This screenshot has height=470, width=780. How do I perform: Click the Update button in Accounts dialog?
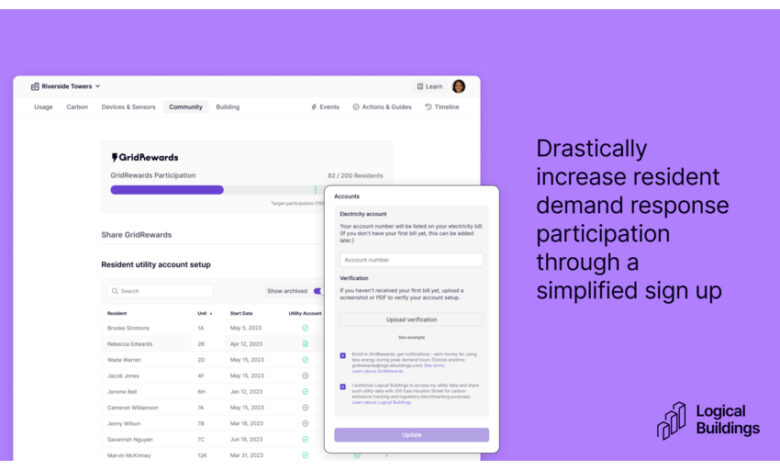pyautogui.click(x=411, y=435)
